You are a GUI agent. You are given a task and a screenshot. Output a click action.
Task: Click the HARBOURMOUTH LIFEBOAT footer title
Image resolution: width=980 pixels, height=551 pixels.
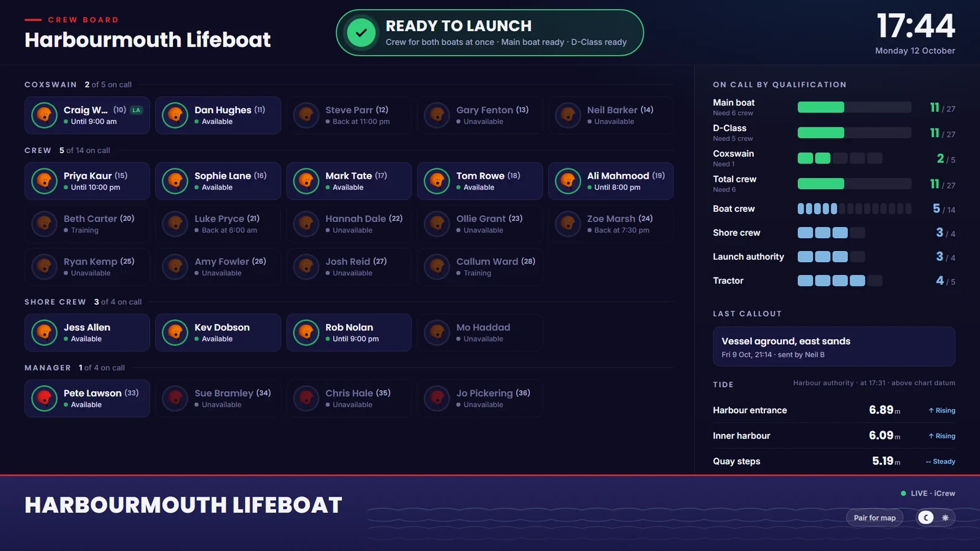click(x=183, y=506)
